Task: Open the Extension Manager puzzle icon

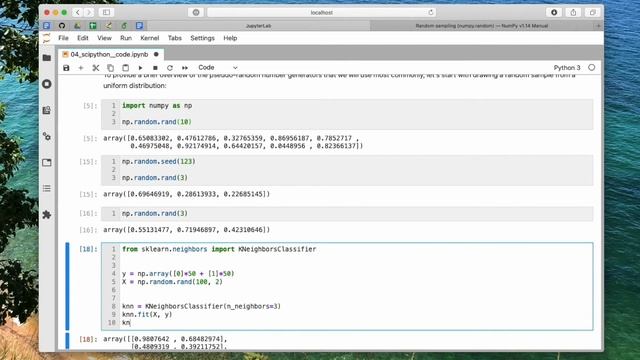Action: tap(47, 215)
